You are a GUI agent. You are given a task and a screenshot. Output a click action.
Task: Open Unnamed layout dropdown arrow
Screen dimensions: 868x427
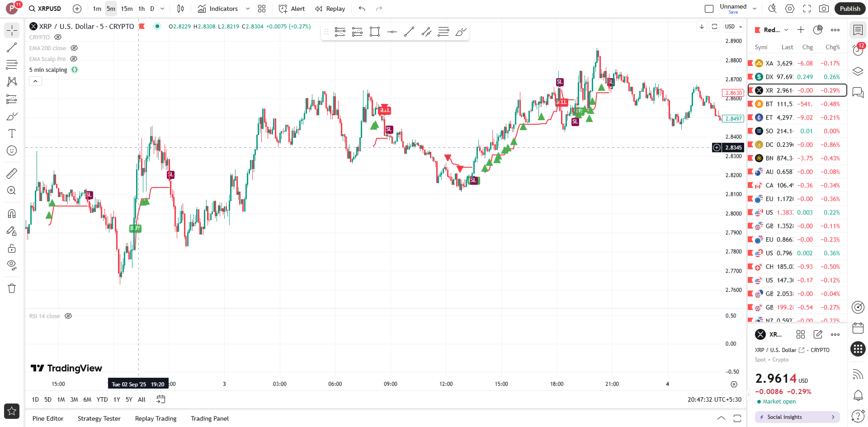pos(755,9)
